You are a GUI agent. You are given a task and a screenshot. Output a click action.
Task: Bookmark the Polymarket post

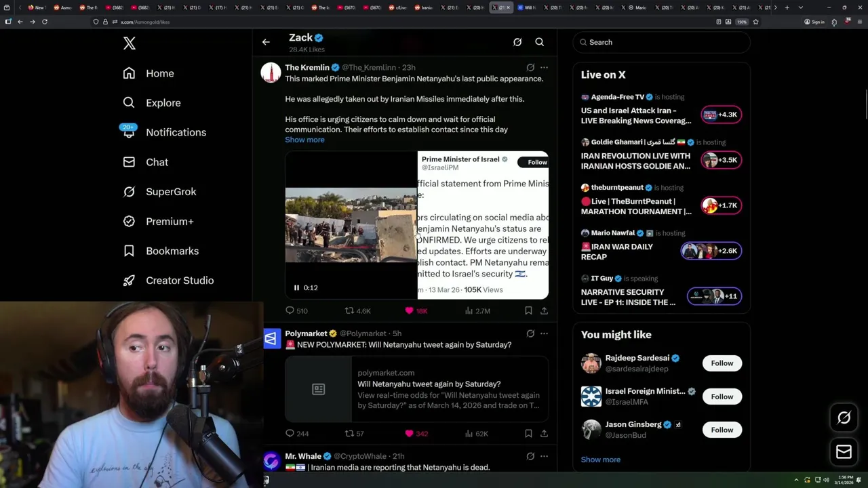[528, 433]
